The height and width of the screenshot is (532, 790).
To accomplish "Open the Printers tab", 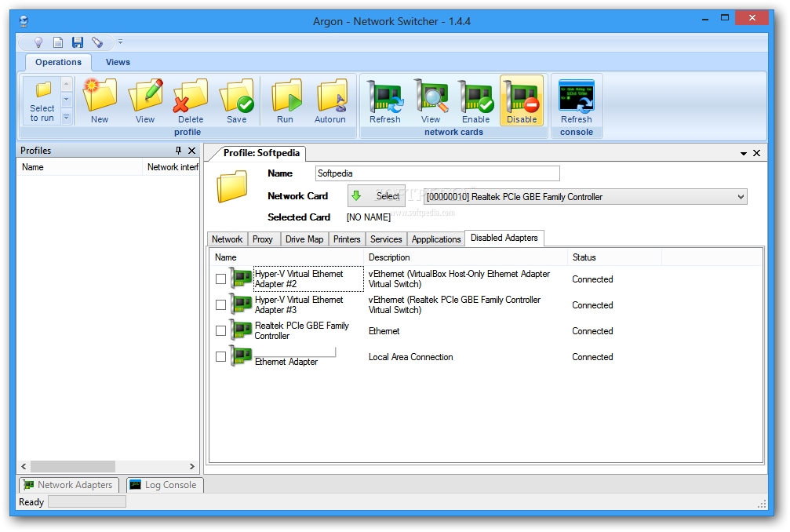I will click(x=347, y=239).
